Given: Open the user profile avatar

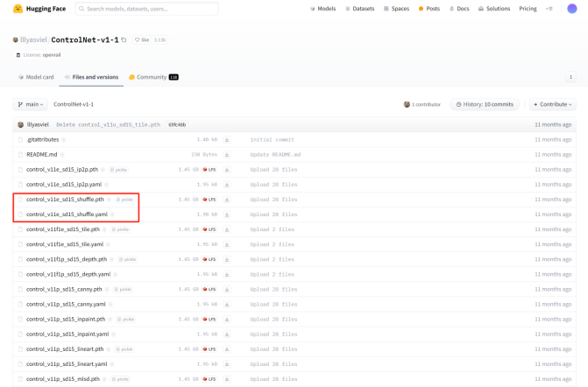Looking at the screenshot, I should [572, 9].
